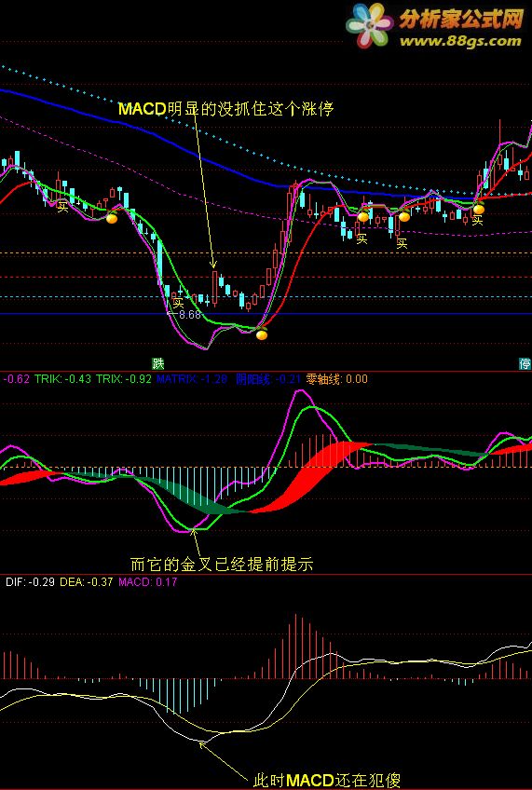
Task: Select the TRIX: -0.92 indicator readout
Action: (124, 379)
